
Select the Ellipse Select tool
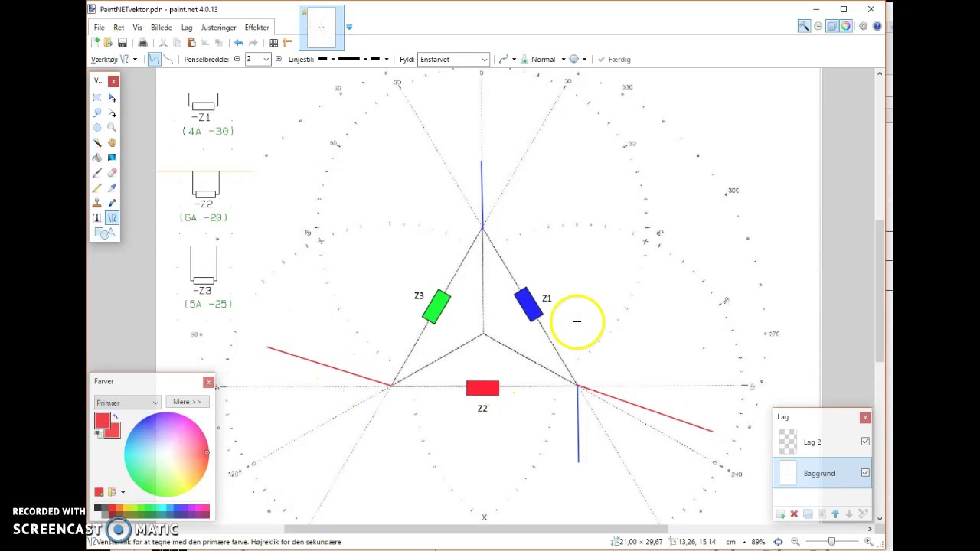click(97, 128)
